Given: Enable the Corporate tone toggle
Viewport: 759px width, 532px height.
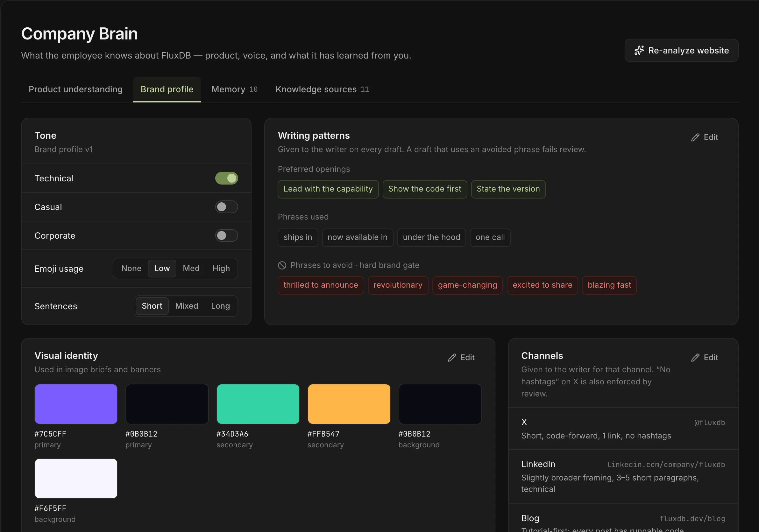Looking at the screenshot, I should point(226,235).
